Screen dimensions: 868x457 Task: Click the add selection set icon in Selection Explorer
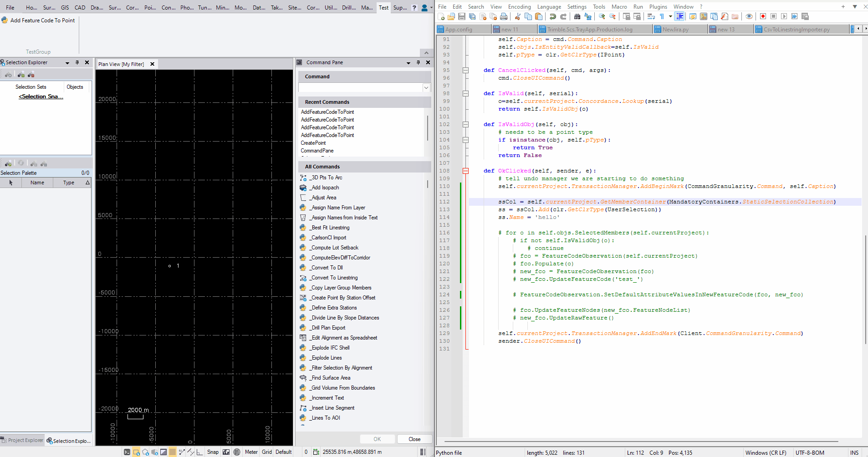click(21, 74)
